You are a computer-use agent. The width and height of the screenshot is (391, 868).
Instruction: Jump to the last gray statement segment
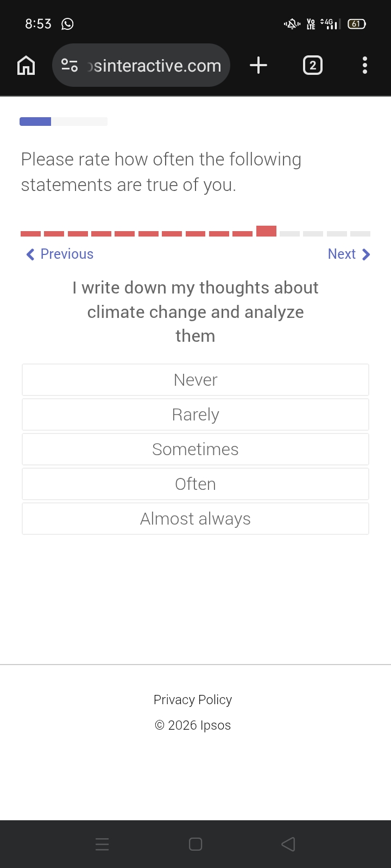360,234
